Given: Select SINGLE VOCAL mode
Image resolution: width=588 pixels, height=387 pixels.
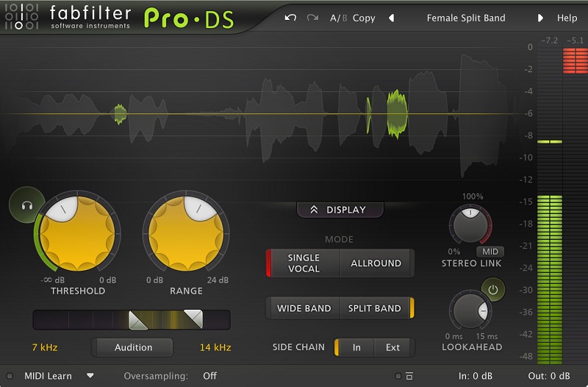Looking at the screenshot, I should pos(303,263).
